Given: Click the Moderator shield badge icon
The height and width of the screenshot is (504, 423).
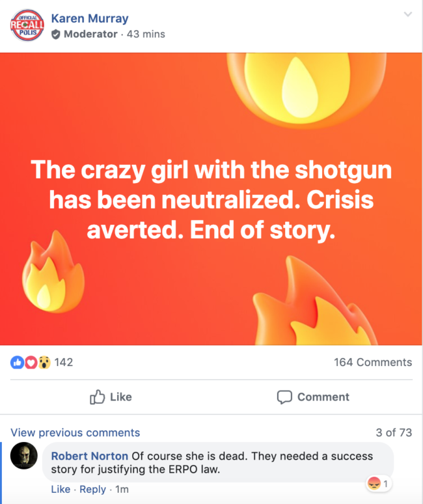Looking at the screenshot, I should click(x=56, y=34).
